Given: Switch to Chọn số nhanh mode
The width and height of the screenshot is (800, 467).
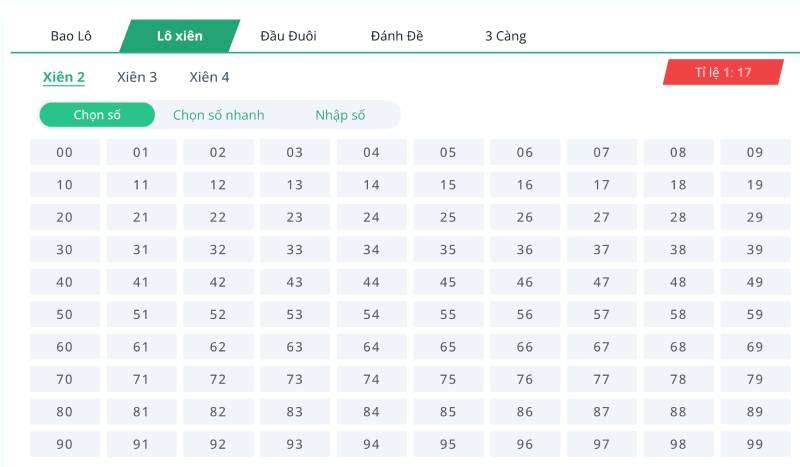Looking at the screenshot, I should coord(218,115).
